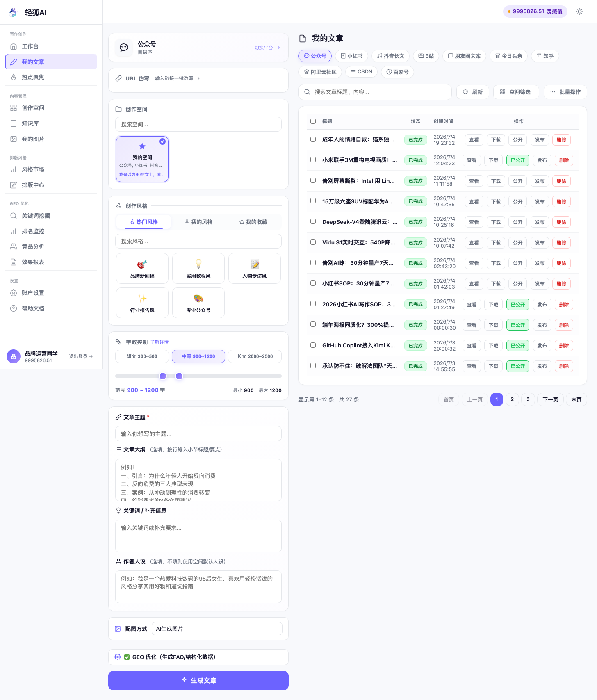Focus the 输入你想写的主题 input field

[198, 434]
